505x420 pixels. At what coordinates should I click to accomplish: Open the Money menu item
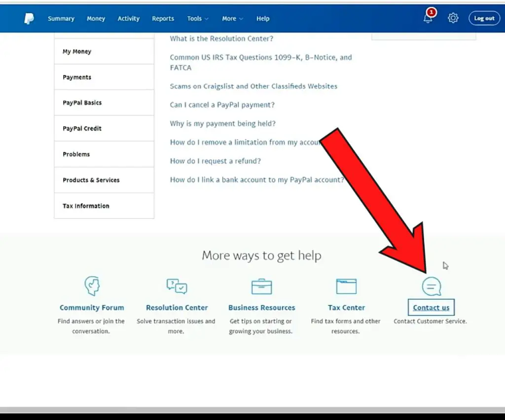[96, 19]
